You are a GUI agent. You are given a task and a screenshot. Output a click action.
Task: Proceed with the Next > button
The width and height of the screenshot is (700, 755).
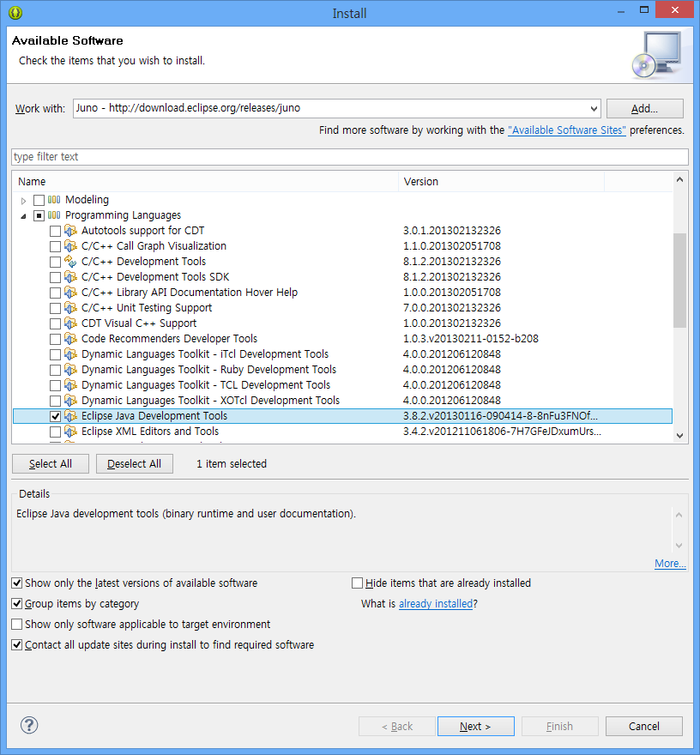475,726
